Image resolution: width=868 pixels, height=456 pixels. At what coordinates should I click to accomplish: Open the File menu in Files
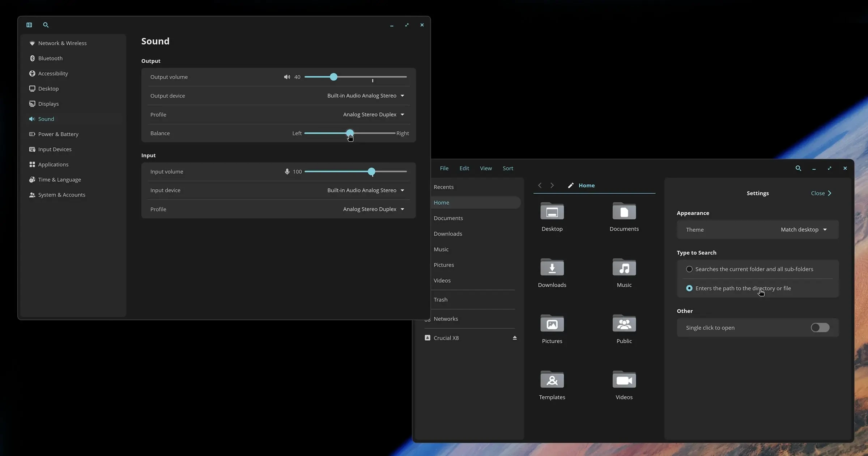pyautogui.click(x=444, y=168)
